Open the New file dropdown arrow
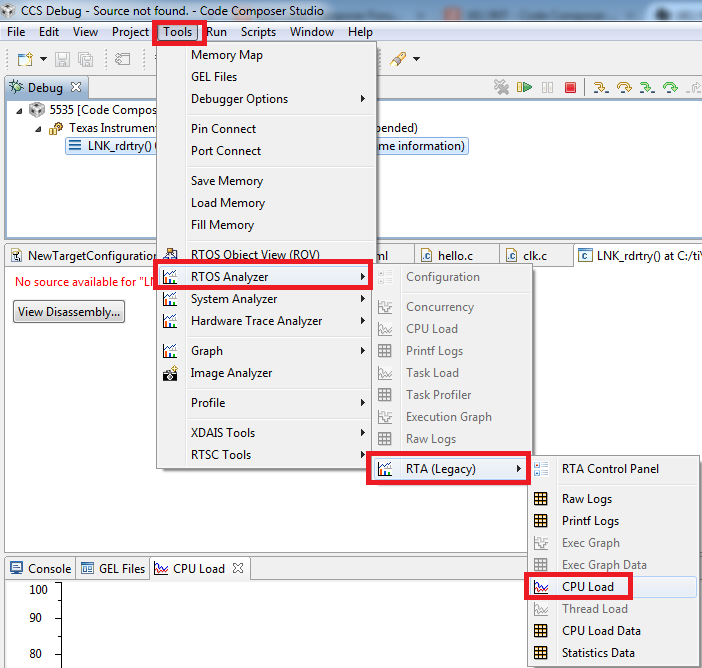702x668 pixels. pos(43,59)
